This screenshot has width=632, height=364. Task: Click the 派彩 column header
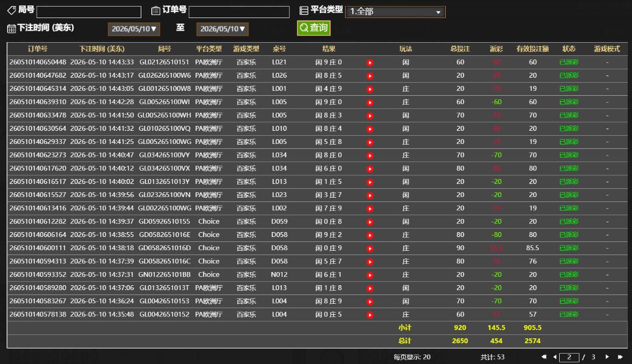(x=496, y=49)
